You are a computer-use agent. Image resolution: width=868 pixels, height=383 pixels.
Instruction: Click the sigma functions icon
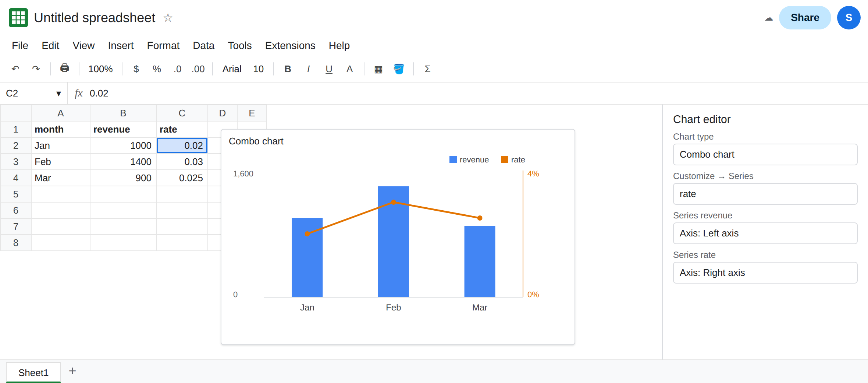[427, 69]
